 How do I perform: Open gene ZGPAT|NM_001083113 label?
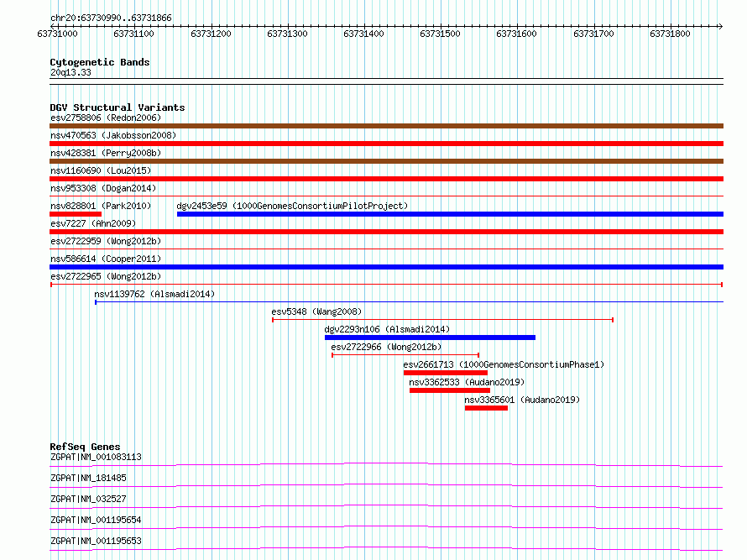coord(96,457)
